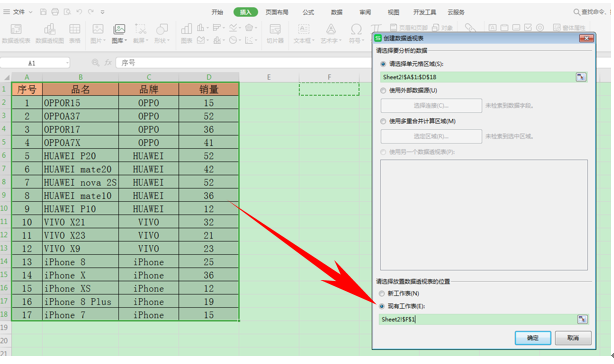Viewport: 614px width, 364px height.
Task: Click the 截屏 screenshot icon
Action: (140, 29)
